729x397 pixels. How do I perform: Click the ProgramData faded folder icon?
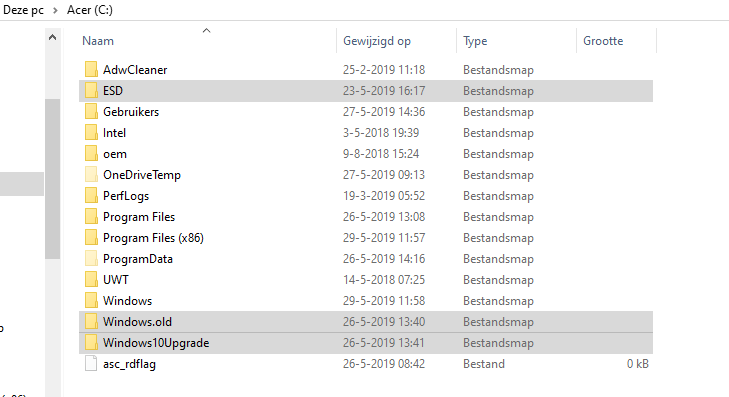(x=91, y=259)
